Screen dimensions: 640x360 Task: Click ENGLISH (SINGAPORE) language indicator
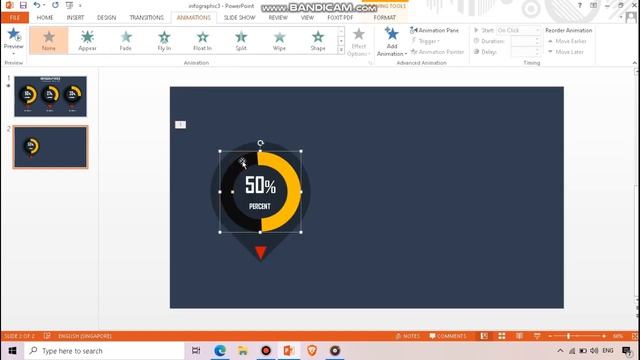tap(85, 336)
